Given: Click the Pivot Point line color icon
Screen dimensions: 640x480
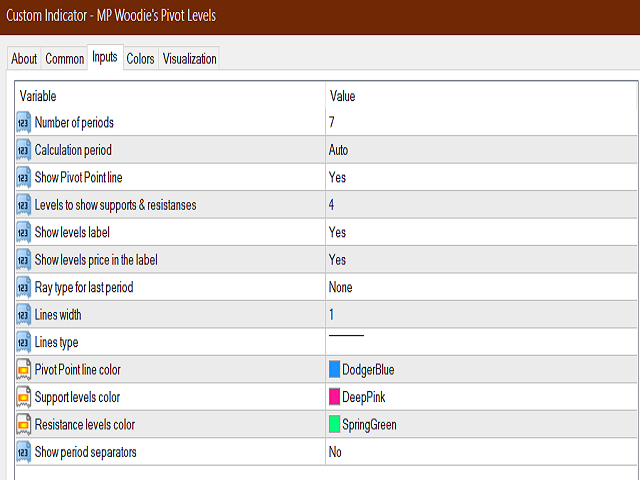Looking at the screenshot, I should [24, 370].
